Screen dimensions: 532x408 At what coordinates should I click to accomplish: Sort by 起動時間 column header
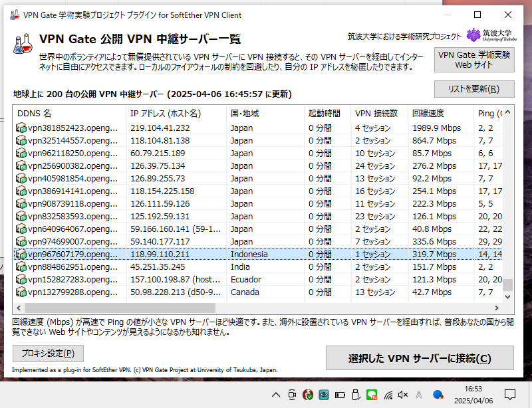click(x=328, y=113)
